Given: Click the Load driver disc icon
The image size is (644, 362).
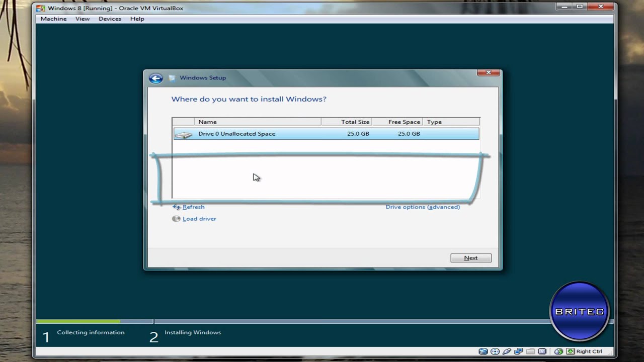Looking at the screenshot, I should [x=176, y=219].
